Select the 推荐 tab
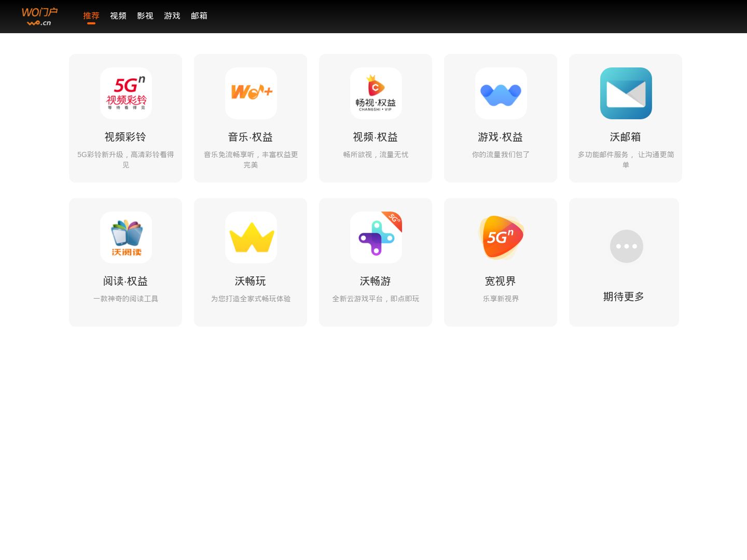747x560 pixels. (91, 16)
